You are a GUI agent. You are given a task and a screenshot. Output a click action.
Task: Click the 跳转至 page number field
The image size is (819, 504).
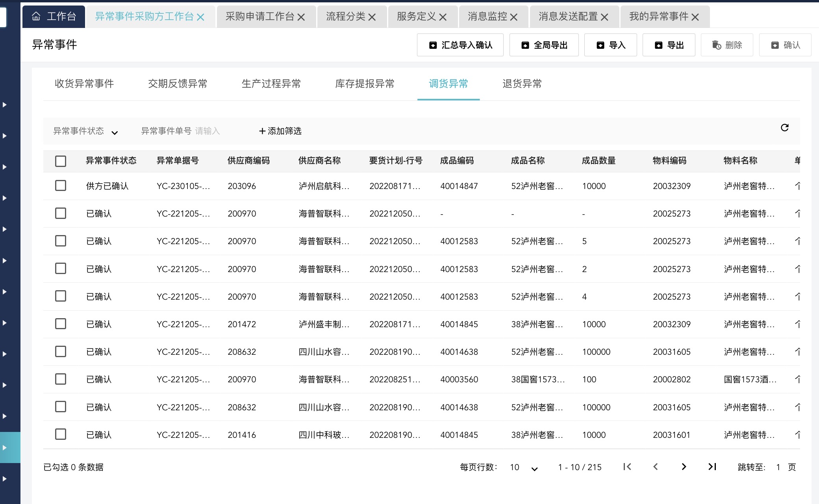[x=778, y=467]
